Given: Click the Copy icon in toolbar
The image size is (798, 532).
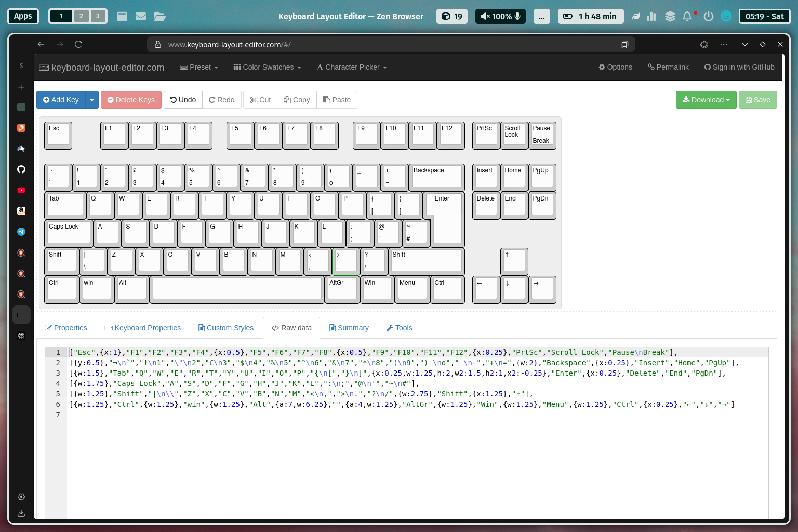Looking at the screenshot, I should [x=287, y=100].
